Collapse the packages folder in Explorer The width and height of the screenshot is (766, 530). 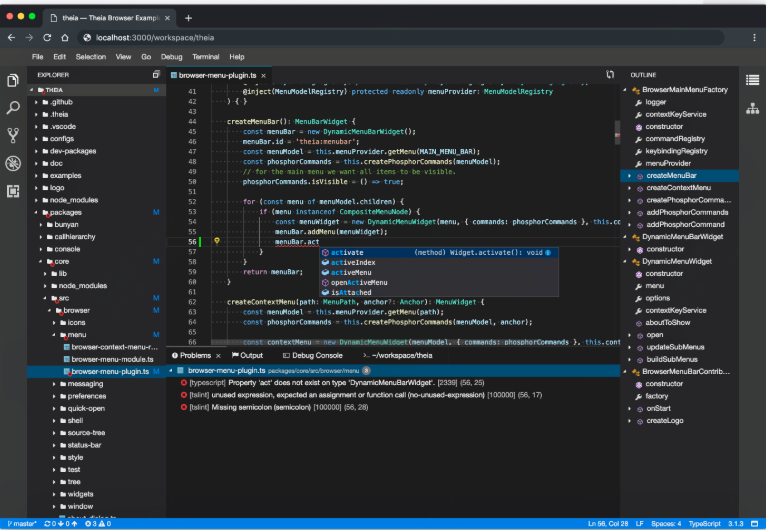point(37,212)
